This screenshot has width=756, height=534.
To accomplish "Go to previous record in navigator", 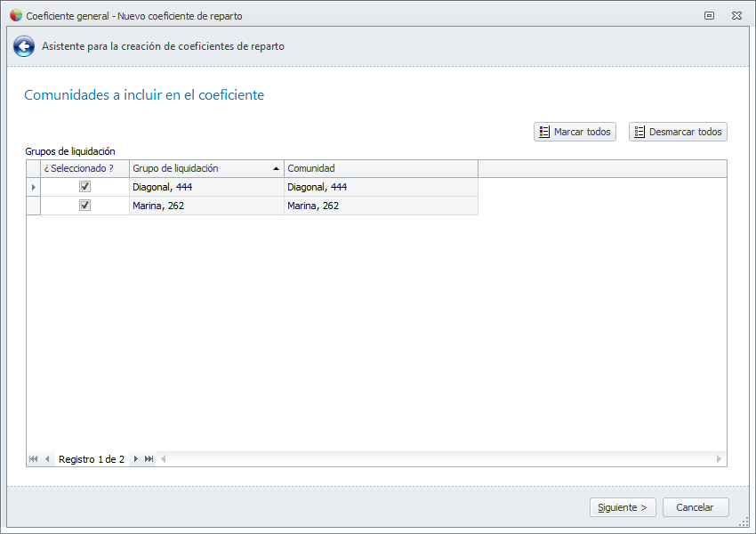I will coord(47,459).
